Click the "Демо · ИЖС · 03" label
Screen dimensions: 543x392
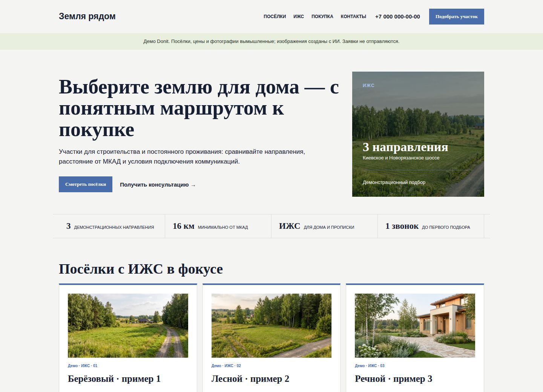[x=370, y=366]
